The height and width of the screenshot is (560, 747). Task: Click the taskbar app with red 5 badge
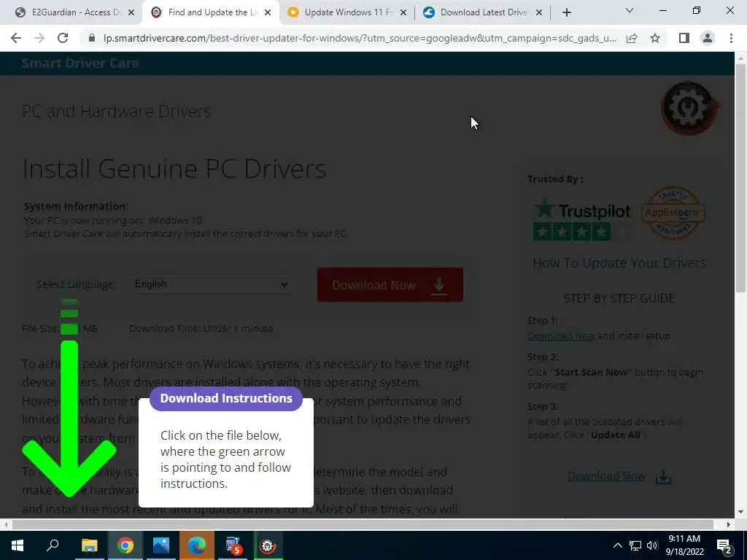coord(233,545)
